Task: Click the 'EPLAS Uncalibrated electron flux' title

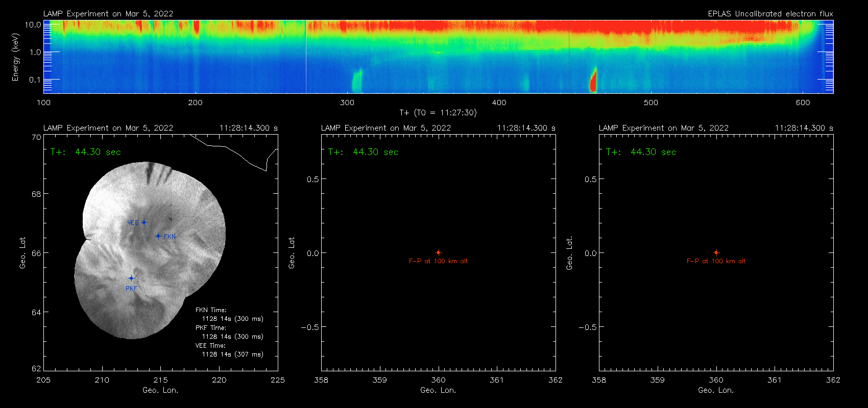Action: click(770, 14)
